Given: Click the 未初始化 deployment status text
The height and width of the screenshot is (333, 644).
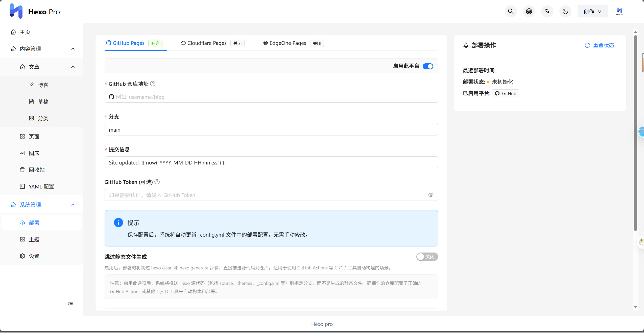Looking at the screenshot, I should (x=502, y=82).
